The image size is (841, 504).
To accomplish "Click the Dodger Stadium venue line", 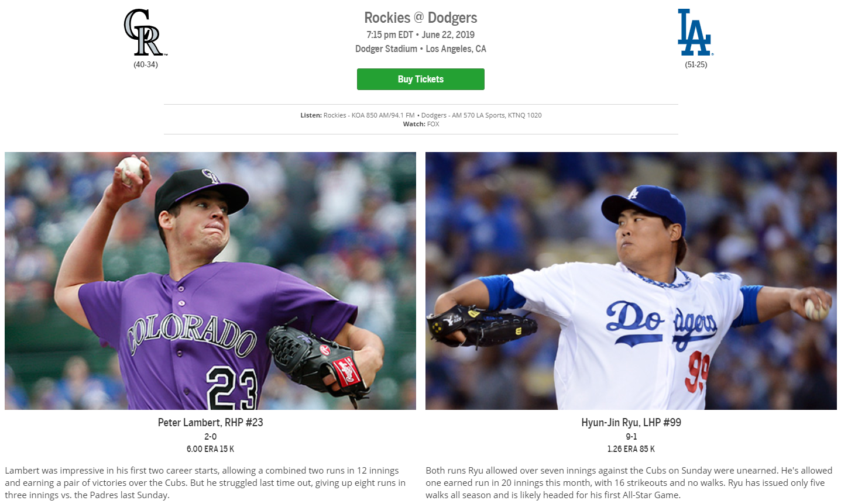I will [x=421, y=49].
